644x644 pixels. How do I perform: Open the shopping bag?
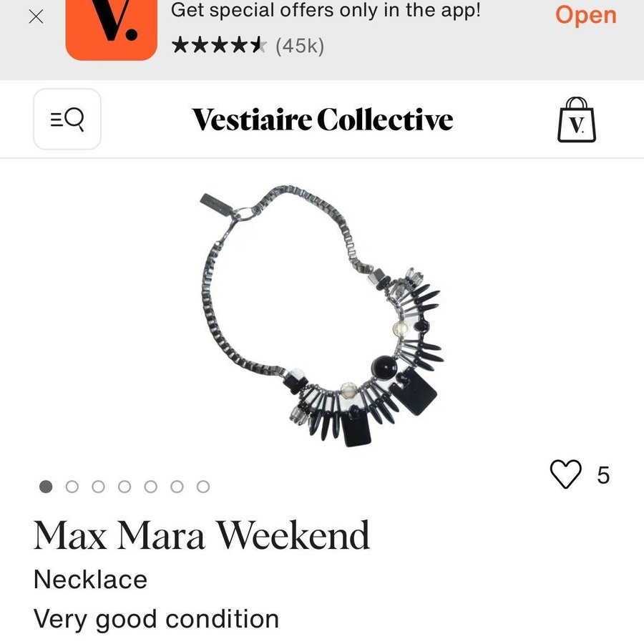coord(576,120)
